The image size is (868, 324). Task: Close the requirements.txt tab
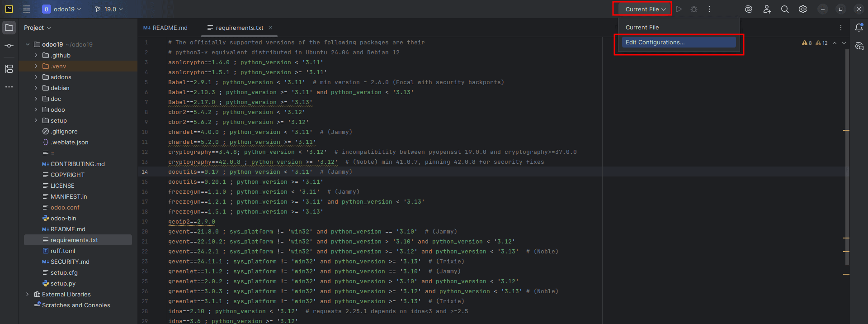point(270,28)
